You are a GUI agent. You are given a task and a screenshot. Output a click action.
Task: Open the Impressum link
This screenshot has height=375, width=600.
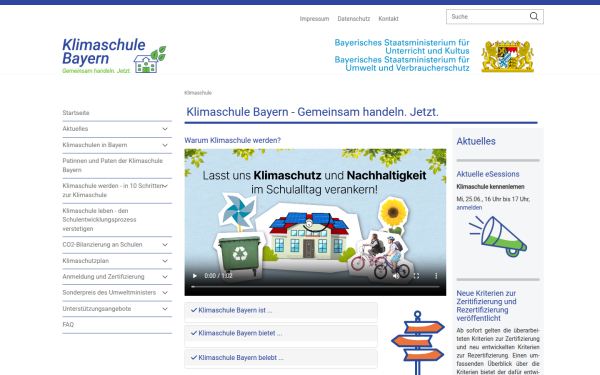point(314,18)
